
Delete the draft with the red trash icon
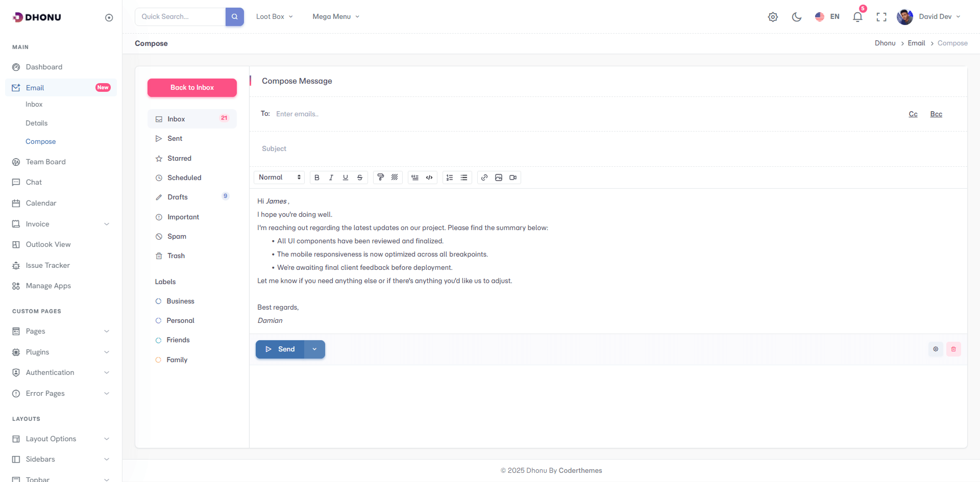953,349
